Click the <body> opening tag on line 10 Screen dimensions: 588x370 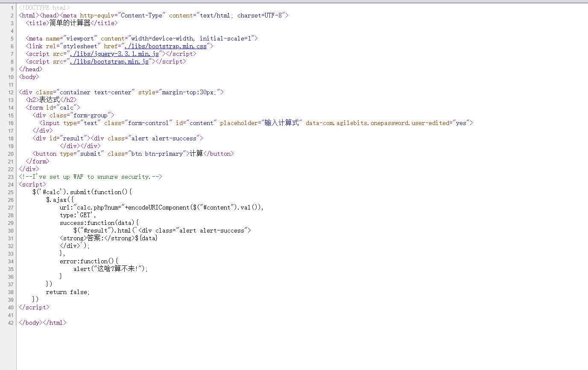point(29,77)
